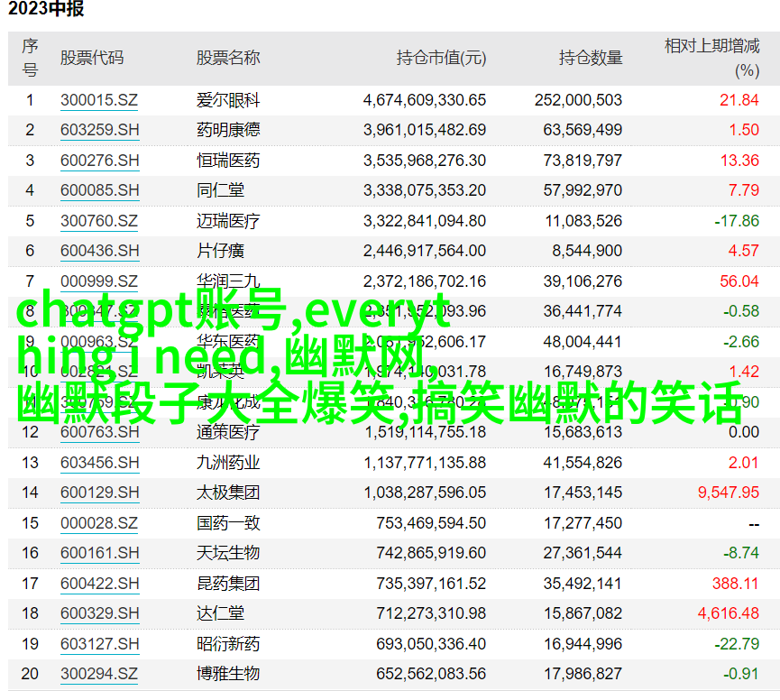The image size is (780, 700).
Task: Select the 600129.SH stock code
Action: pyautogui.click(x=100, y=493)
